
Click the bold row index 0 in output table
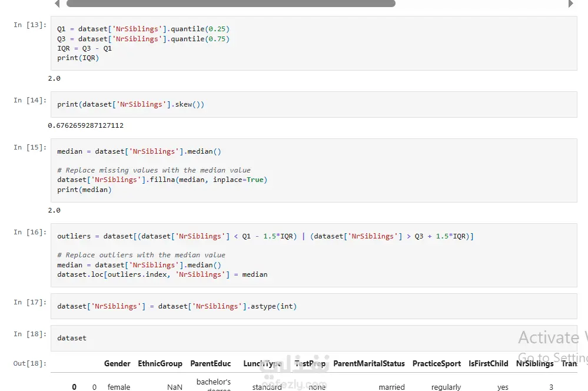[74, 387]
